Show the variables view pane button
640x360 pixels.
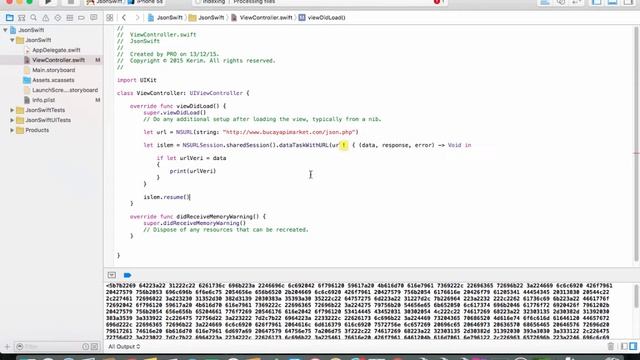click(x=624, y=347)
